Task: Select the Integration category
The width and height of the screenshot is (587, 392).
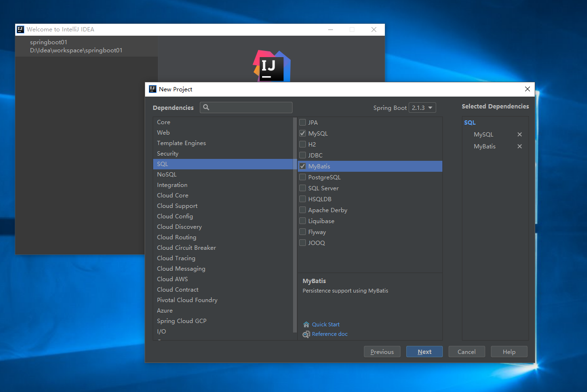Action: tap(223, 185)
